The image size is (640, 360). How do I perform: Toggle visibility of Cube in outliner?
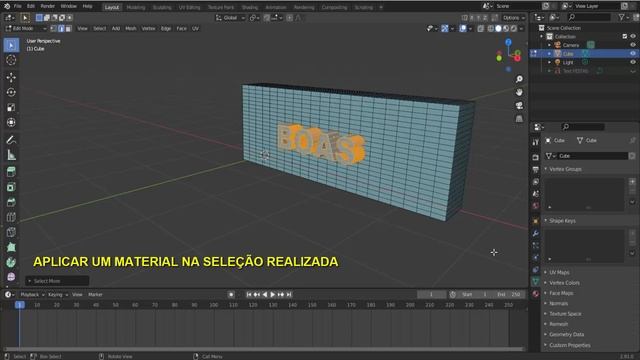(x=633, y=53)
